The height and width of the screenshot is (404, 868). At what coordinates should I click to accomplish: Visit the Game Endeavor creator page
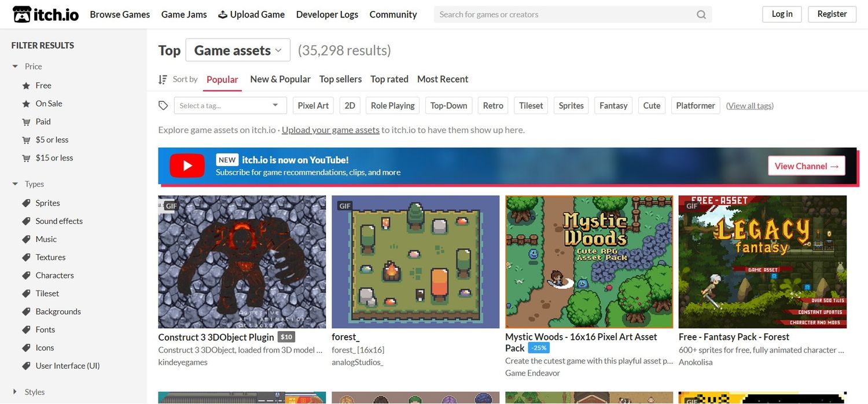(x=532, y=373)
